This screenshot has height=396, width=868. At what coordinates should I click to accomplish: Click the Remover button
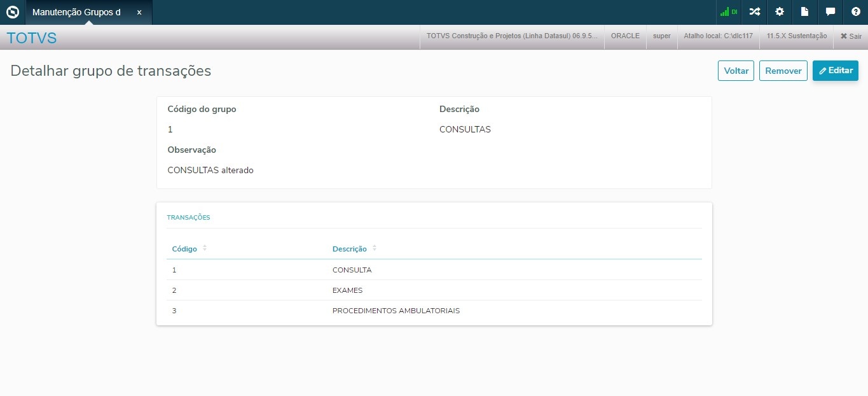pyautogui.click(x=783, y=71)
